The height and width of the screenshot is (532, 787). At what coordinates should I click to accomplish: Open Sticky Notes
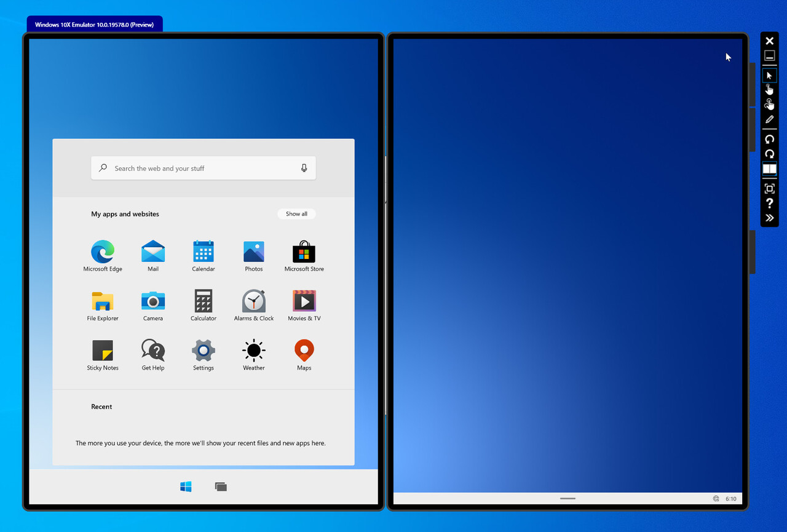click(x=103, y=355)
